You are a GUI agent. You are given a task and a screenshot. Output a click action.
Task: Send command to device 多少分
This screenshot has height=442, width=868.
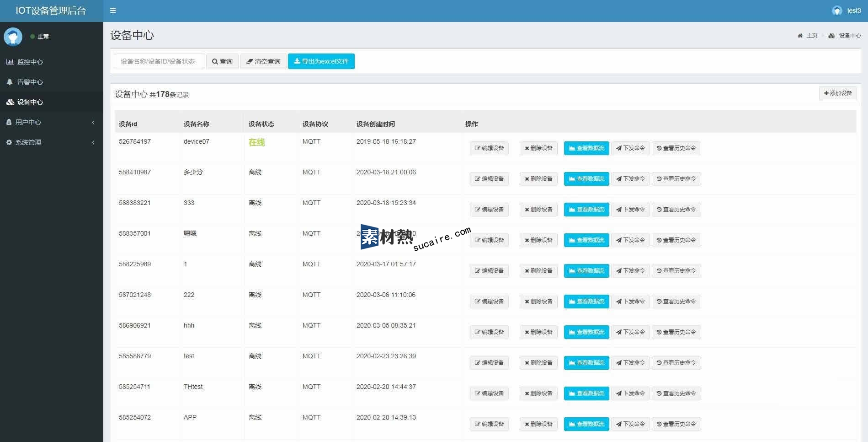[x=630, y=179]
